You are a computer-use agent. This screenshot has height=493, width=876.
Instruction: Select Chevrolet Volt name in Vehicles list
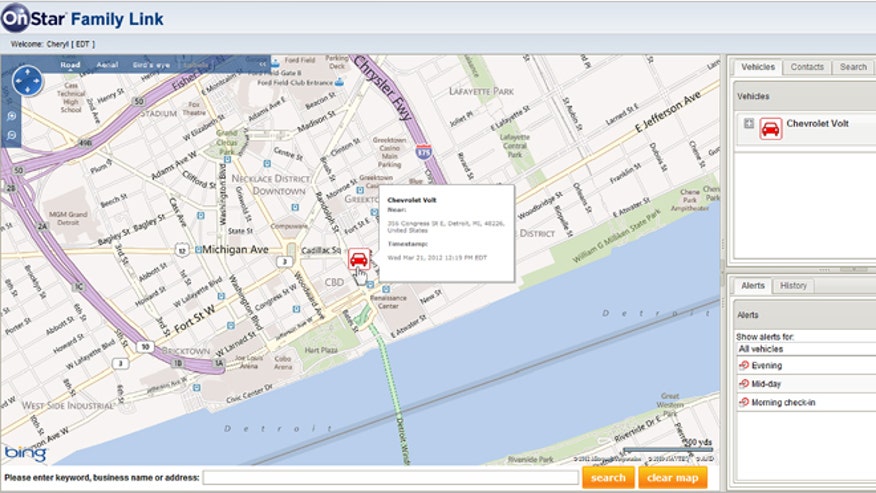tap(817, 124)
